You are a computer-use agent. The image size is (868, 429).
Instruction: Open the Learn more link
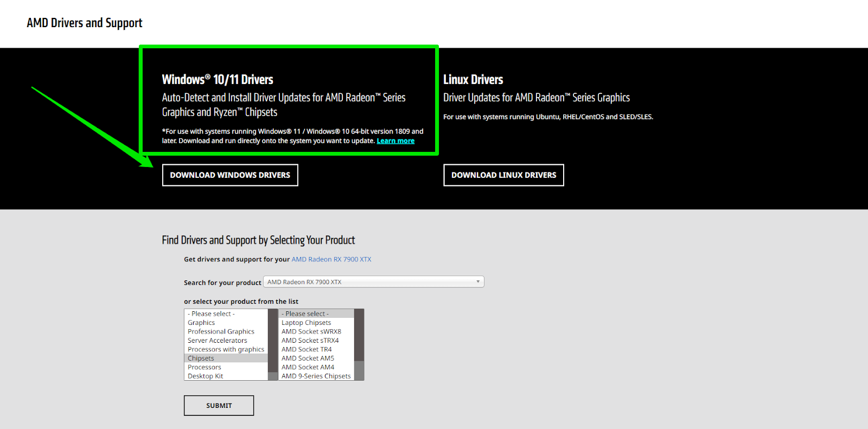pyautogui.click(x=395, y=141)
